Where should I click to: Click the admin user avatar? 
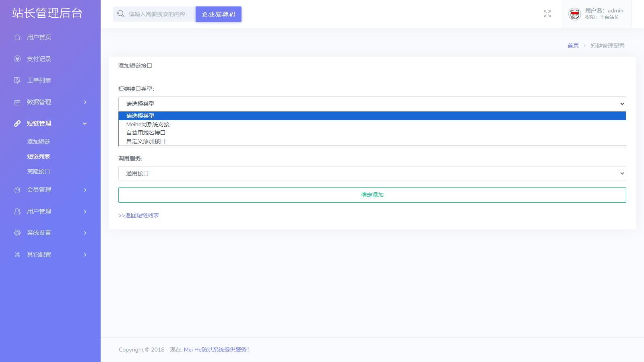pyautogui.click(x=574, y=14)
